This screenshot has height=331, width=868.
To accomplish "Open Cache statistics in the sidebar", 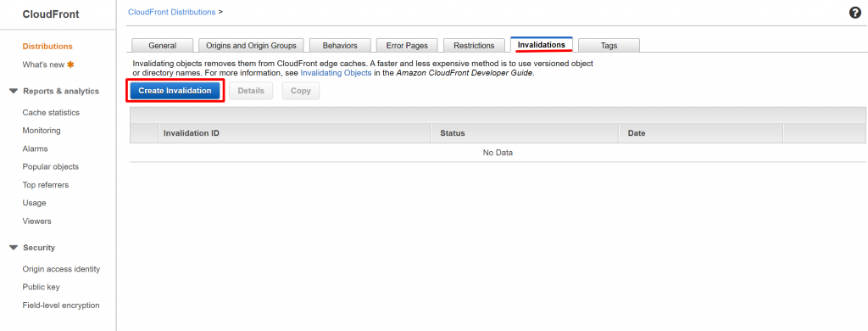I will [51, 113].
